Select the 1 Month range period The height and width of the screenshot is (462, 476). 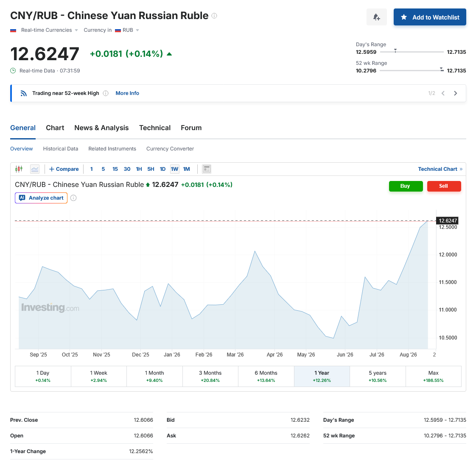(x=154, y=376)
